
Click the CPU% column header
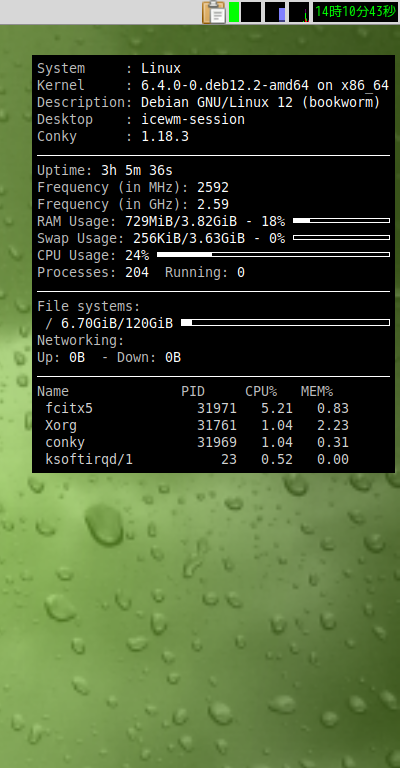pyautogui.click(x=261, y=391)
